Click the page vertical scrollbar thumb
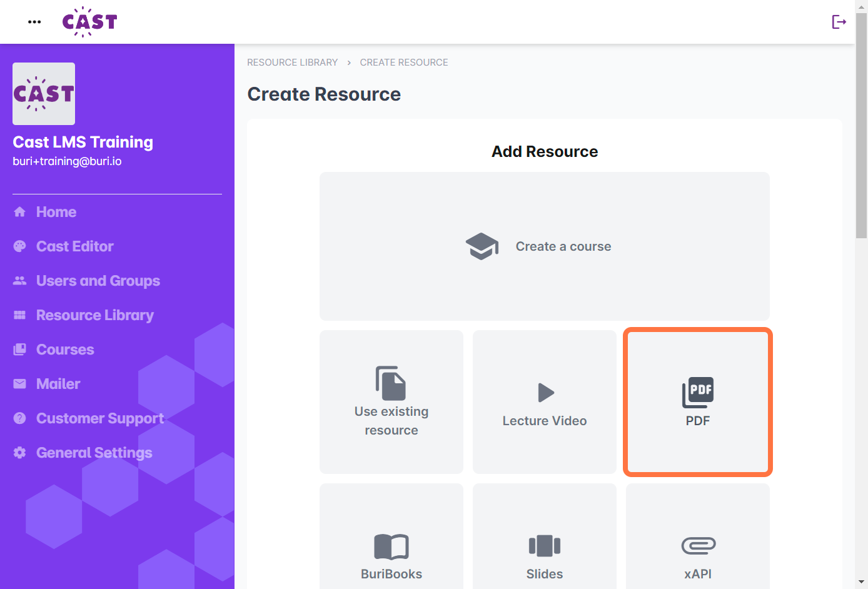 861,125
